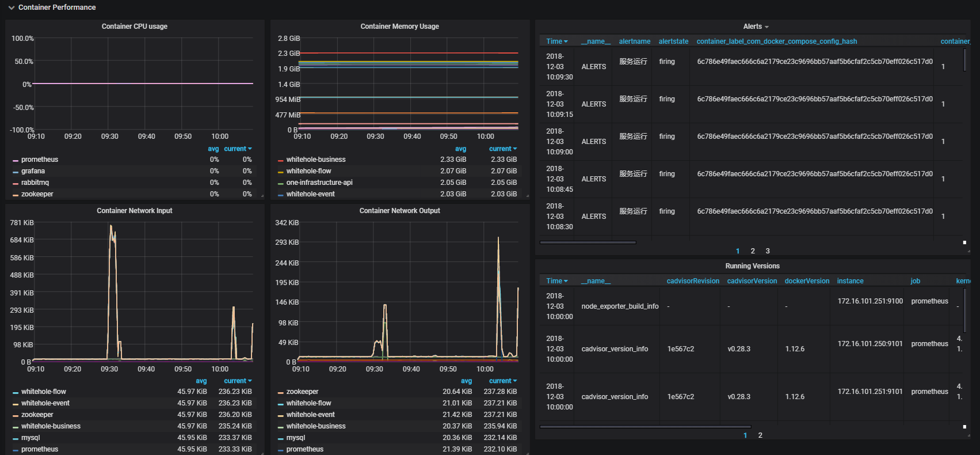980x455 pixels.
Task: Sort CPU usage legend by avg
Action: tap(213, 149)
